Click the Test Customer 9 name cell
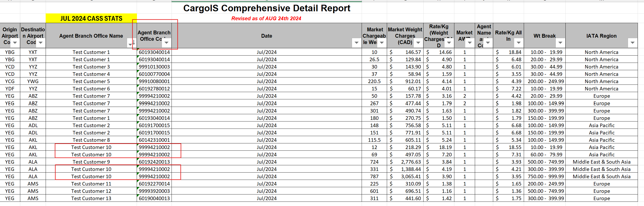Screen dimensions: 644x206 click(91, 162)
